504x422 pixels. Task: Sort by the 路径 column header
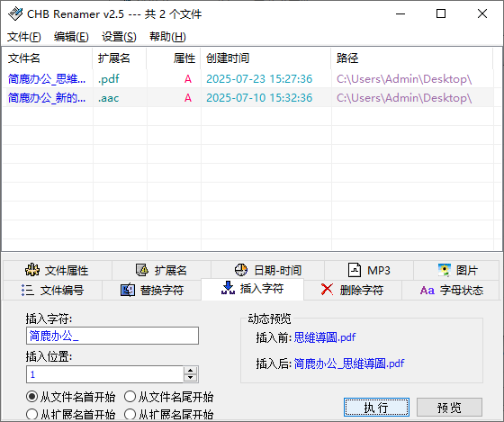tap(412, 58)
